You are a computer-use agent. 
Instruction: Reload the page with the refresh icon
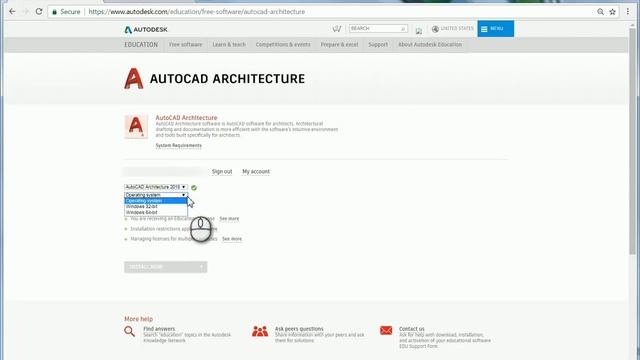[x=39, y=11]
